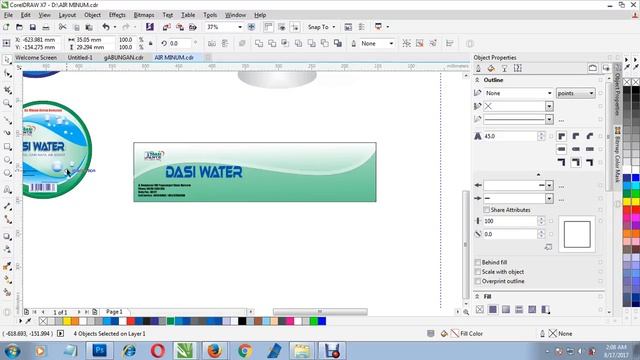Viewport: 640px width, 360px height.
Task: Click the Undo arrow icon
Action: [x=106, y=27]
